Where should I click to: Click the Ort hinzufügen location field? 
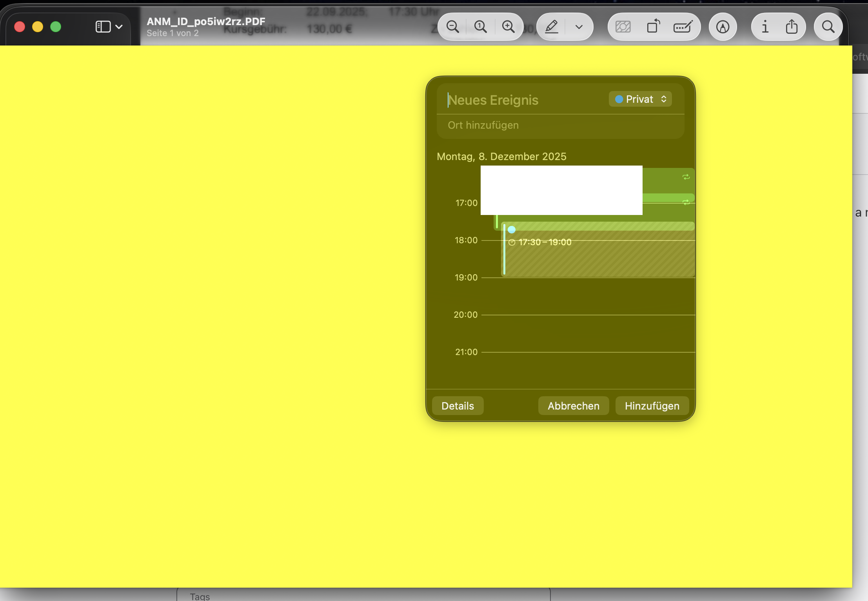click(560, 125)
